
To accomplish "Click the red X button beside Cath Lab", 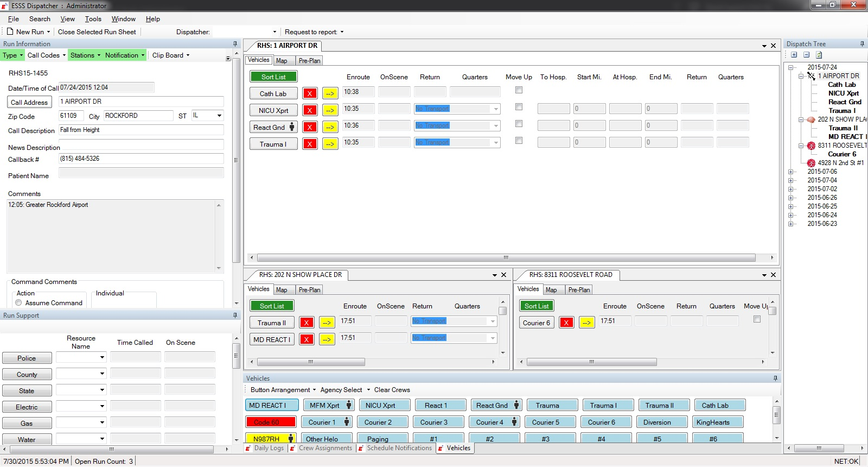I will click(310, 93).
